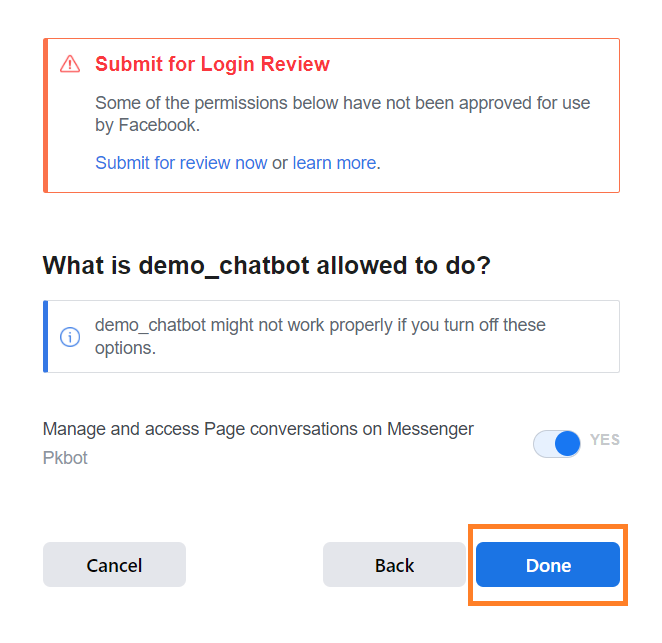Click the blue left bar of info notice
The width and height of the screenshot is (662, 643).
click(46, 337)
